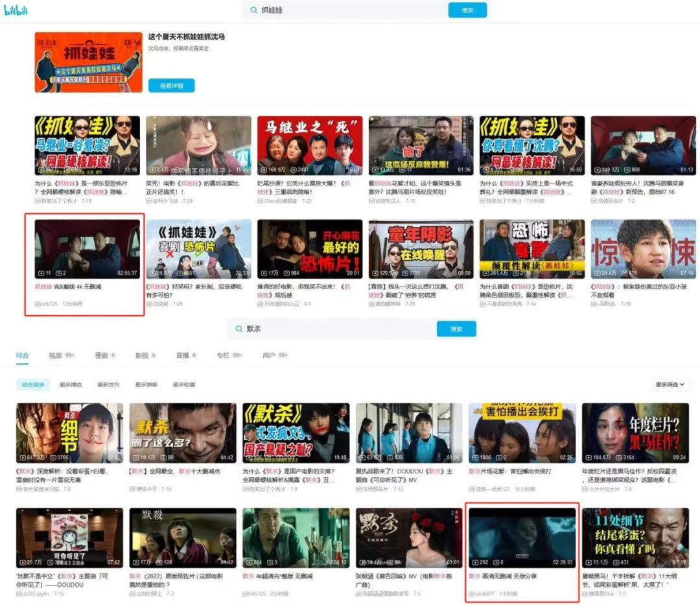Click the bilibili logo
Viewport: 700px width, 605px height.
click(16, 10)
